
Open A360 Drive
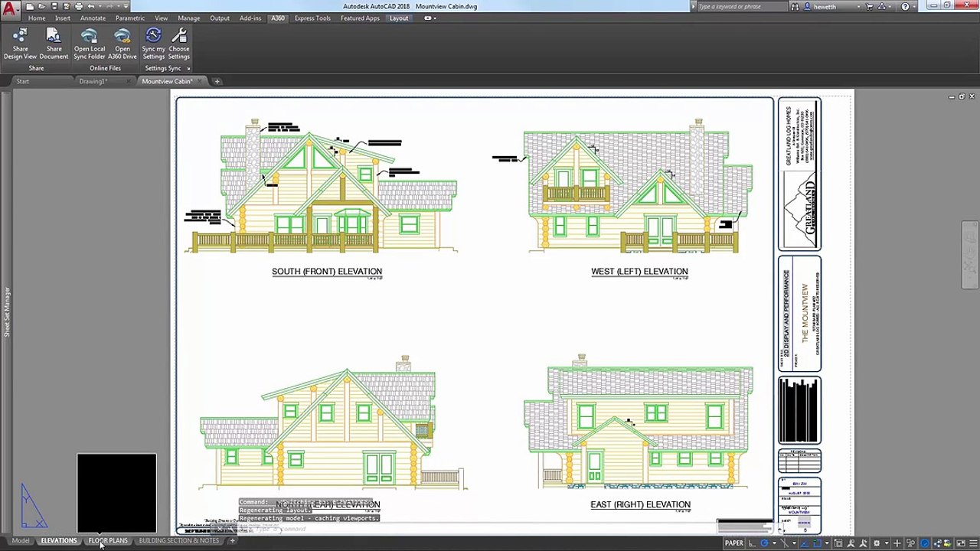click(x=122, y=44)
